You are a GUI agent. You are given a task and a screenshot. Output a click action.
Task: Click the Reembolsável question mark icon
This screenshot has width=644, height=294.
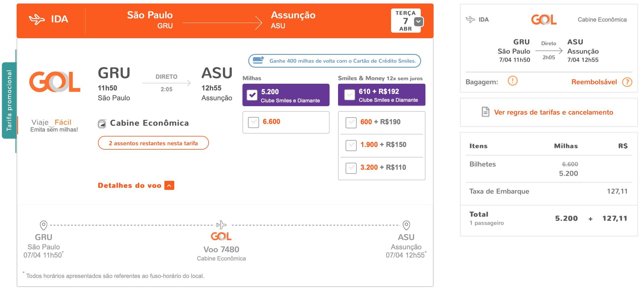tap(627, 82)
